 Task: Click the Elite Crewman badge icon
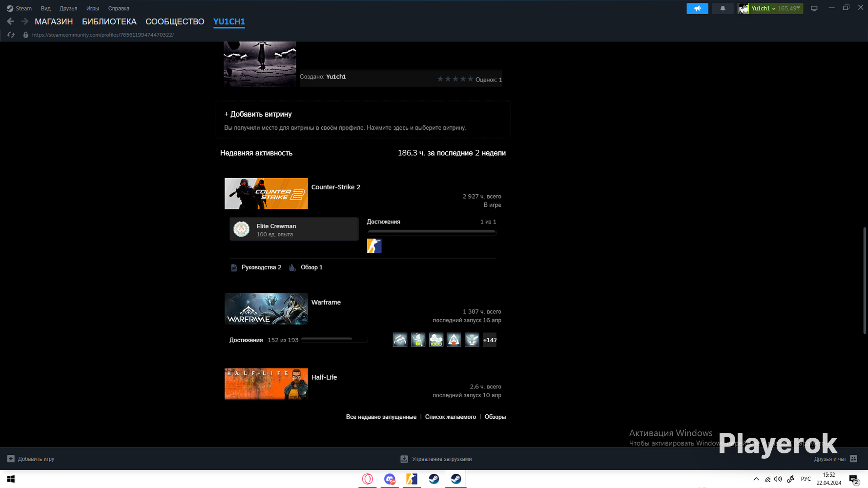241,229
